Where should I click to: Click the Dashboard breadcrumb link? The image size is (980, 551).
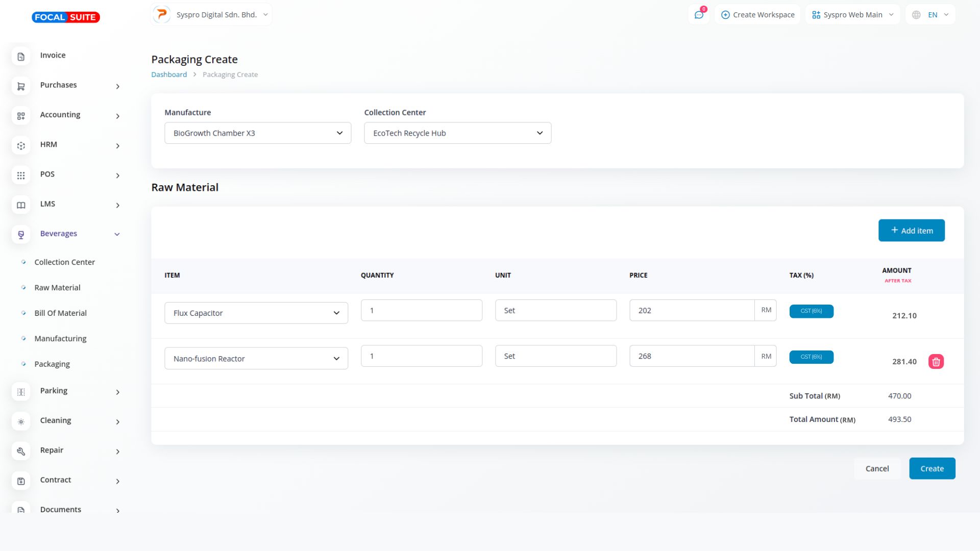click(x=169, y=74)
